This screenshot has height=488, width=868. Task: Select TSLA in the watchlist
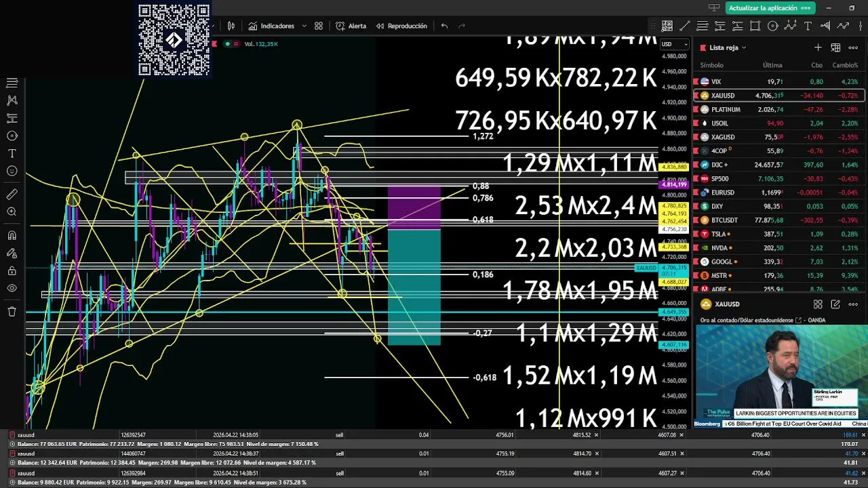tap(778, 234)
